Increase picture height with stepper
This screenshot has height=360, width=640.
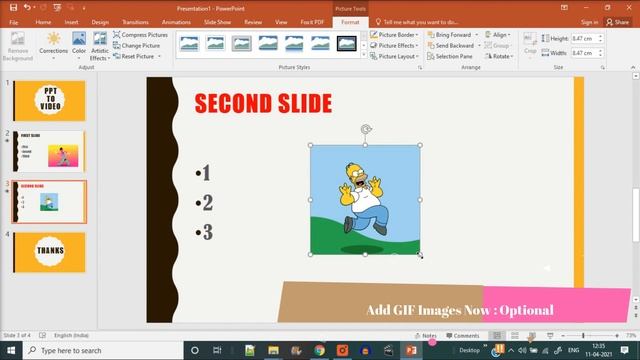[x=600, y=36]
